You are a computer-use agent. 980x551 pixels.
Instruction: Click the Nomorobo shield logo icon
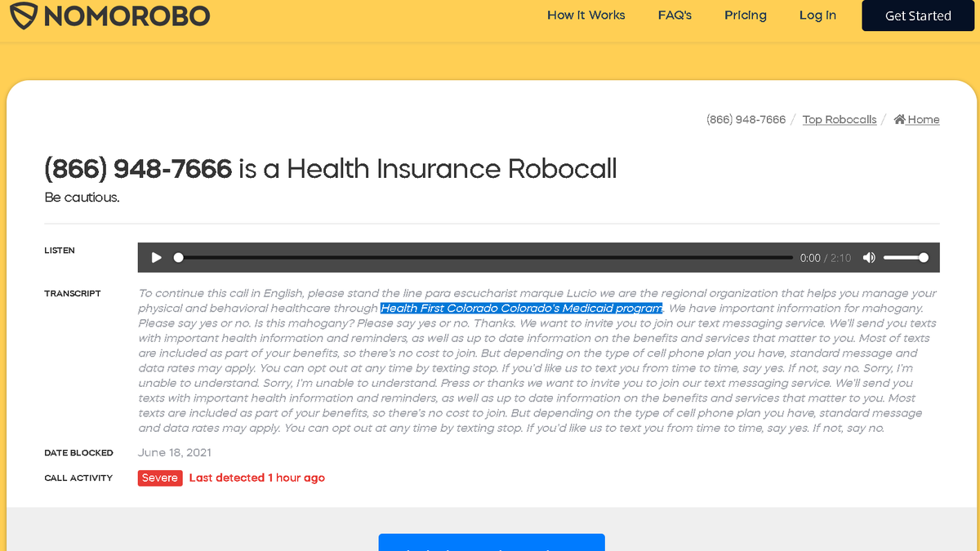[x=22, y=15]
